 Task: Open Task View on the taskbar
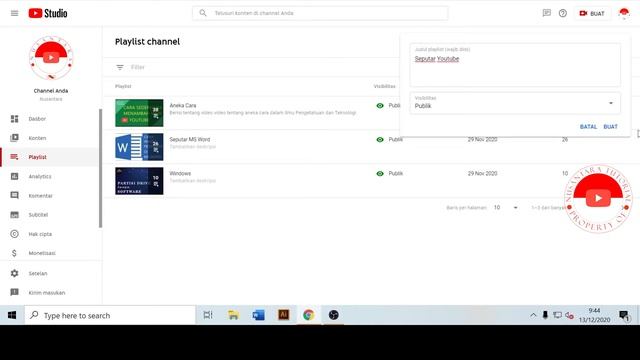click(x=208, y=315)
